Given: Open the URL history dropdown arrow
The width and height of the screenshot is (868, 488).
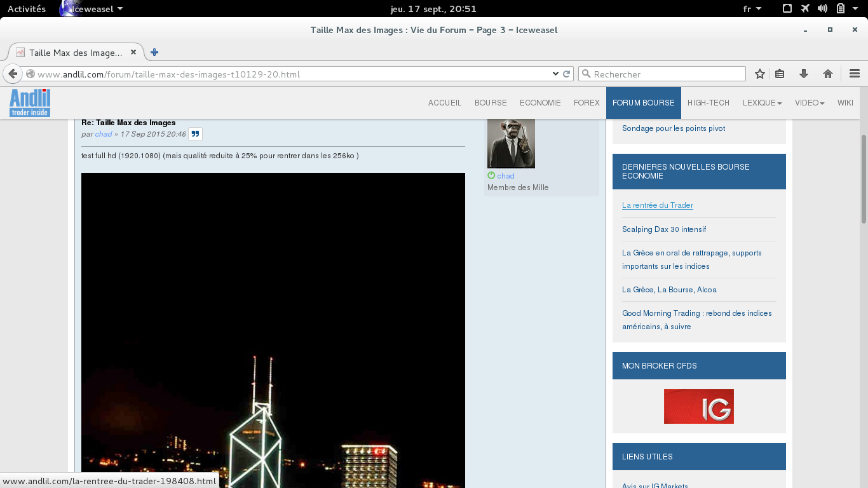Looking at the screenshot, I should pyautogui.click(x=555, y=74).
